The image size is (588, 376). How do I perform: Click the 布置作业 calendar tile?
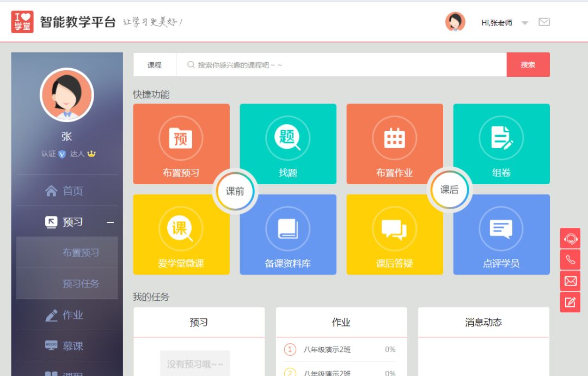click(394, 143)
